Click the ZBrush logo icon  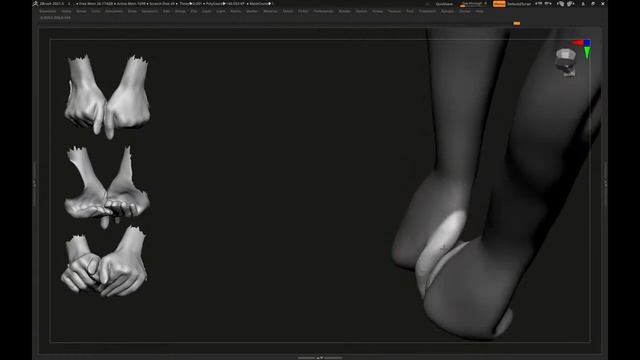click(36, 4)
